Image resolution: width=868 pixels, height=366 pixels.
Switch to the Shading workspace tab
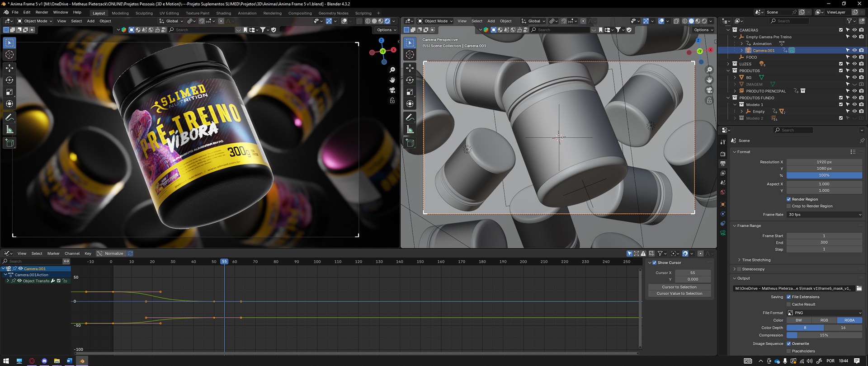tap(223, 13)
